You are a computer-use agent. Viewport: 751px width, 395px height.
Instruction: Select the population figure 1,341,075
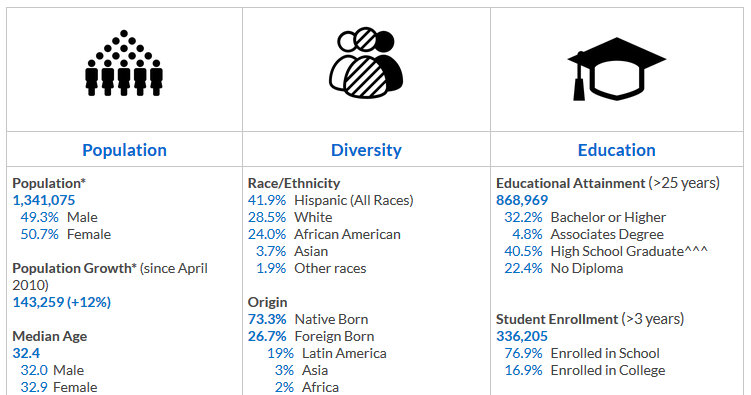(x=44, y=200)
